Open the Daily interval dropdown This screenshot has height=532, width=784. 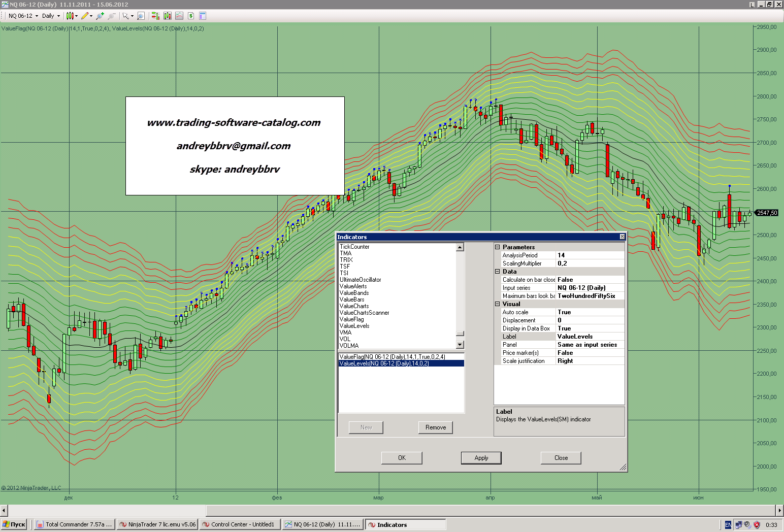(51, 16)
